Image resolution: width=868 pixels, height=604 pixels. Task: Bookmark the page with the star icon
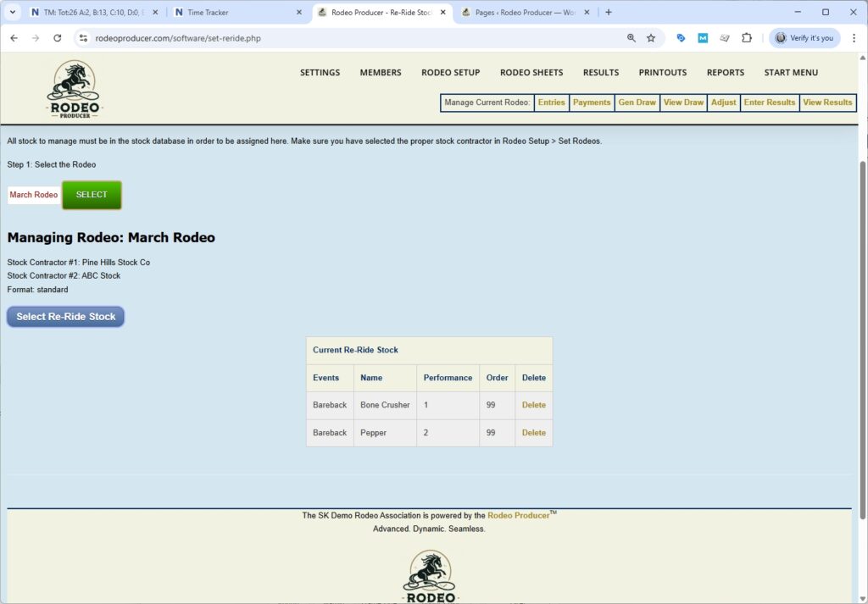(650, 38)
